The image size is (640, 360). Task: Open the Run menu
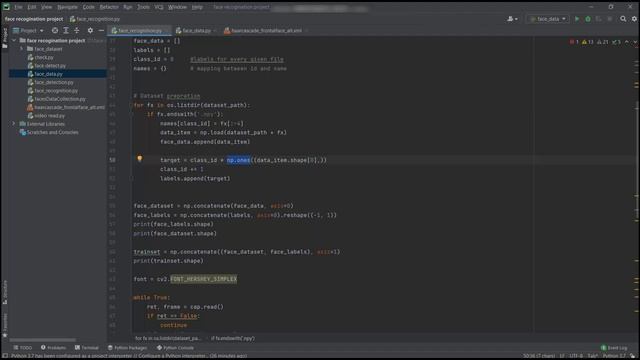pyautogui.click(x=128, y=7)
